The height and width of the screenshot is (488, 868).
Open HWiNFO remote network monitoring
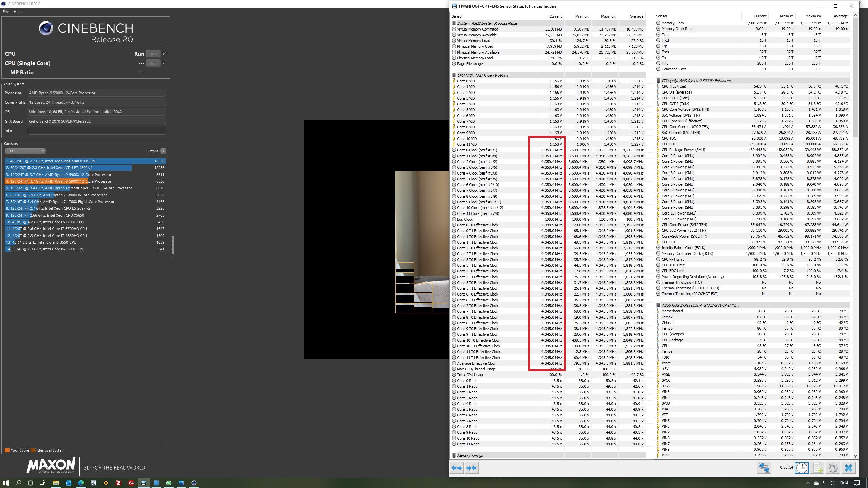click(764, 468)
